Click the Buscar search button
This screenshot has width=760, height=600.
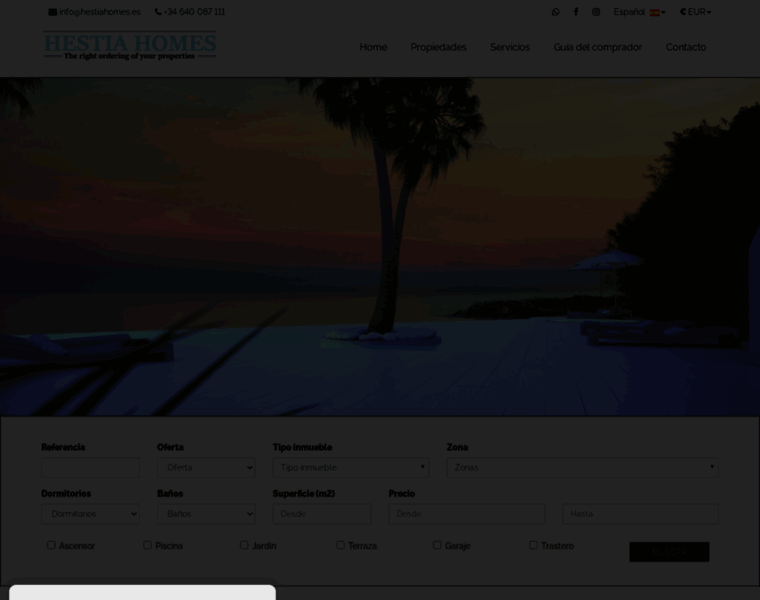669,552
